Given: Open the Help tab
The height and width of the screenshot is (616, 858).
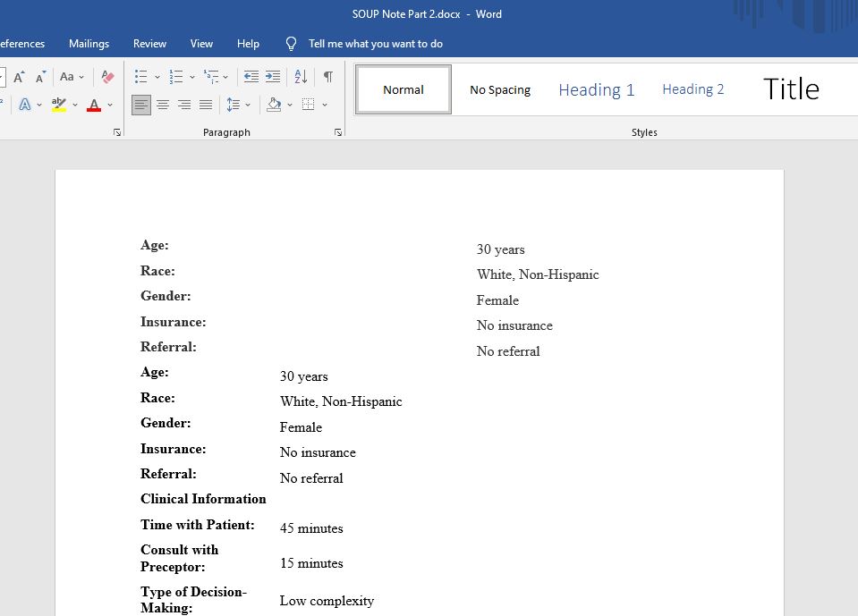Looking at the screenshot, I should pos(248,44).
